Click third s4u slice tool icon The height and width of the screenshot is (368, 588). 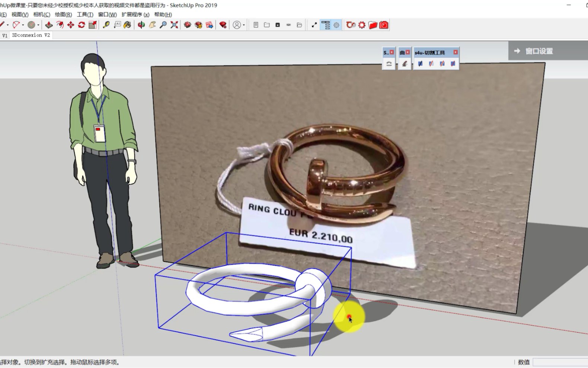click(442, 64)
